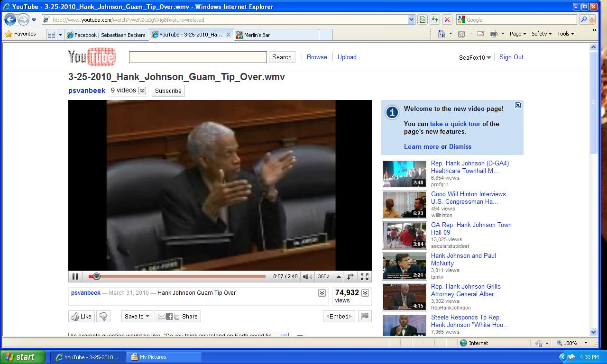
Task: Click the dislike thumbs-down icon
Action: tap(103, 316)
